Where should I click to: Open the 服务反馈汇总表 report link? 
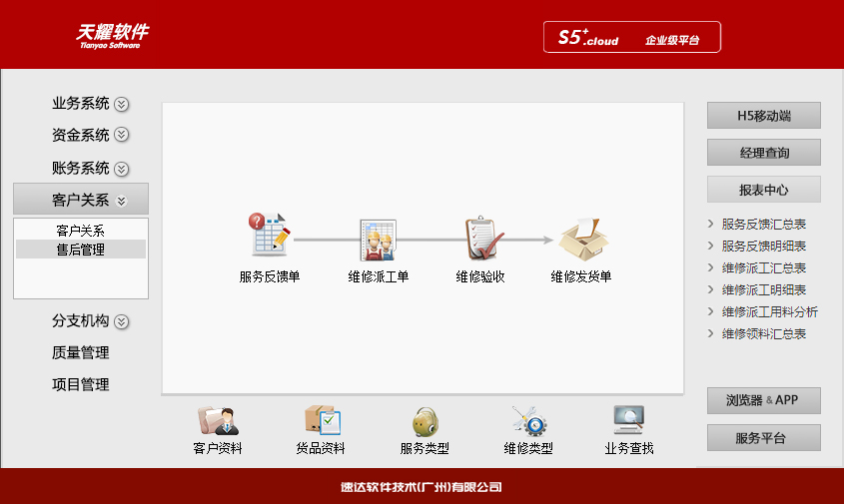(764, 225)
